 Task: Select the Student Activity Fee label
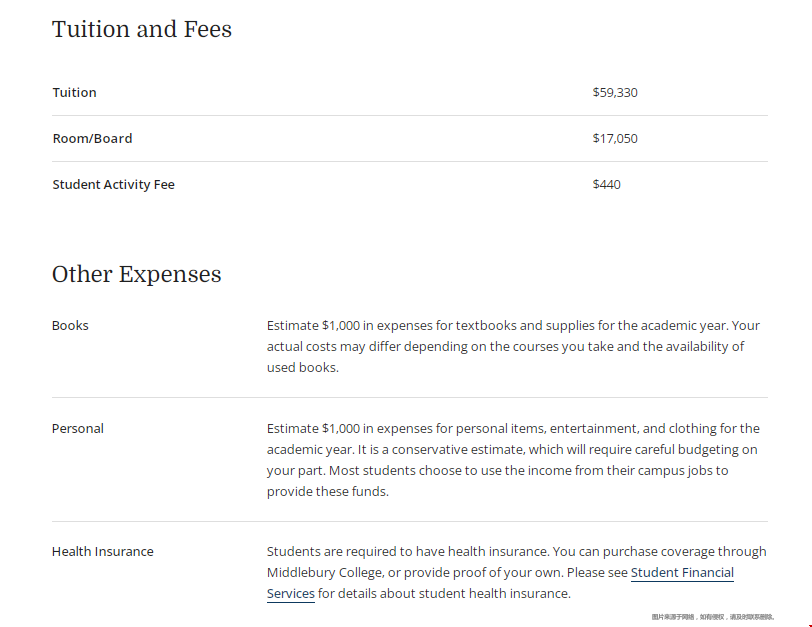113,185
